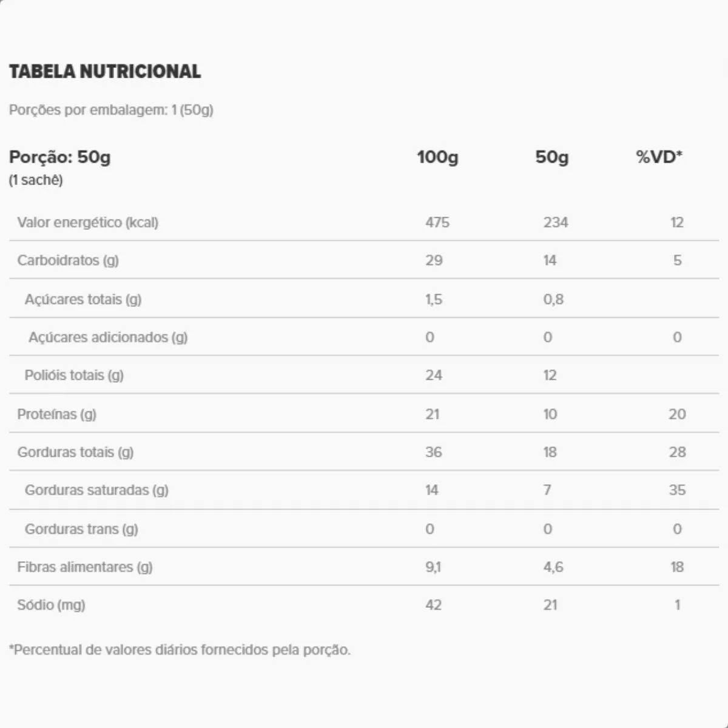728x728 pixels.
Task: Select the Fibras alimentares (g) label
Action: (x=85, y=567)
